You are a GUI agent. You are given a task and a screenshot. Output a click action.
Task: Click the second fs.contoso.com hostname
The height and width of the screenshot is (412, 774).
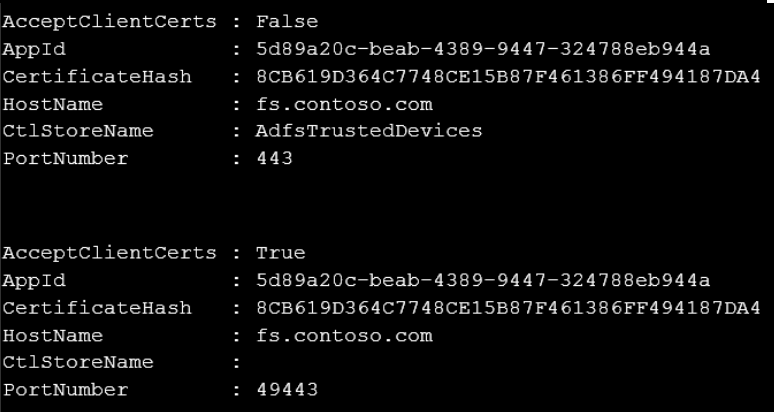(344, 336)
